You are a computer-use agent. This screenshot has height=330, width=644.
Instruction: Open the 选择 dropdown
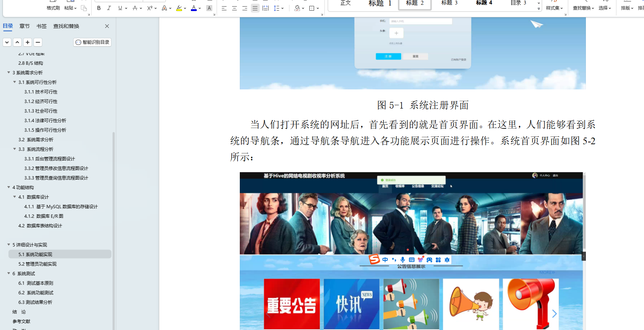(605, 8)
